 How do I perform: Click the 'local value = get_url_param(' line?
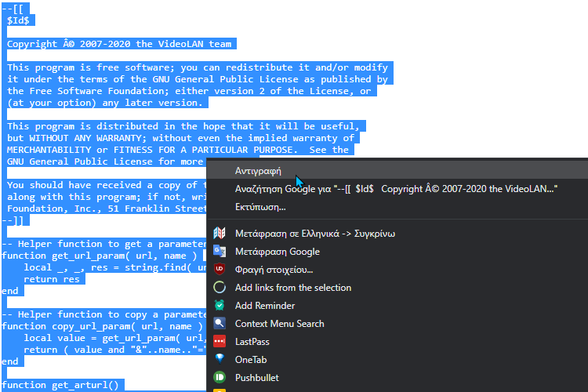point(115,338)
